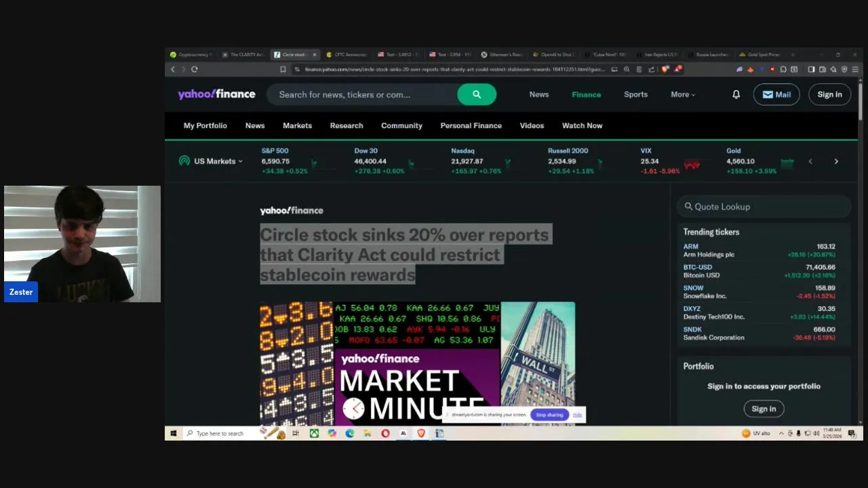The image size is (868, 488).
Task: Play the Market Minute video thumbnail
Action: pos(417,363)
